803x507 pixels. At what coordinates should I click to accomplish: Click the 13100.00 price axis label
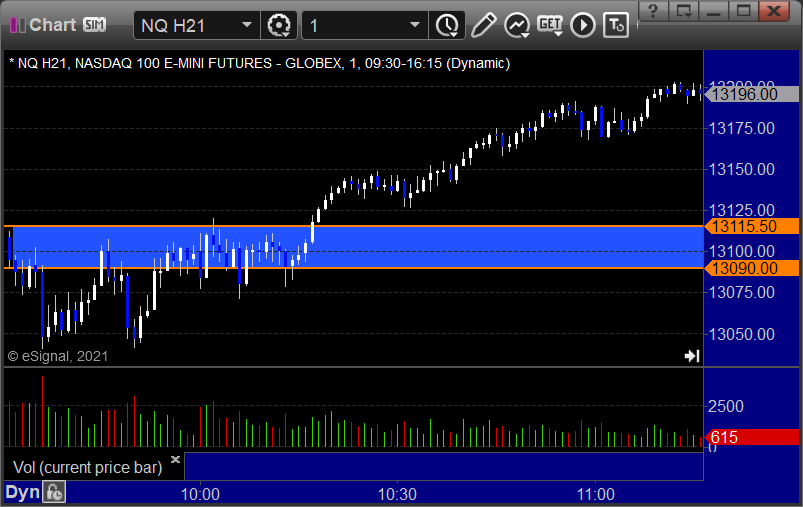pos(742,251)
